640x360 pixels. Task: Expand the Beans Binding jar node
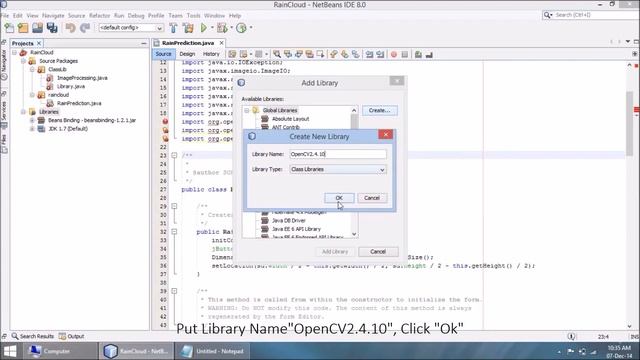32,120
